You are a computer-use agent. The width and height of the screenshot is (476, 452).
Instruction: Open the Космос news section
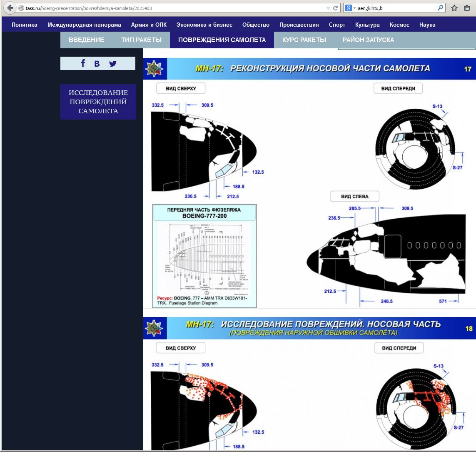point(399,25)
